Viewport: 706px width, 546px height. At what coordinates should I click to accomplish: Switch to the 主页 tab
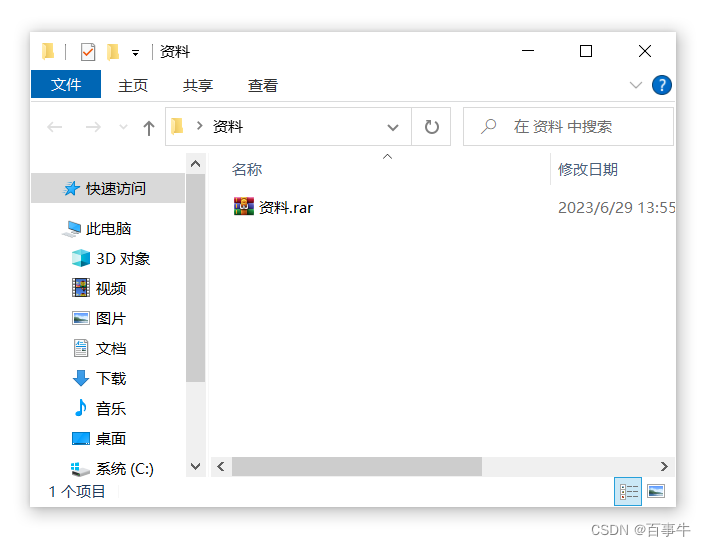132,85
